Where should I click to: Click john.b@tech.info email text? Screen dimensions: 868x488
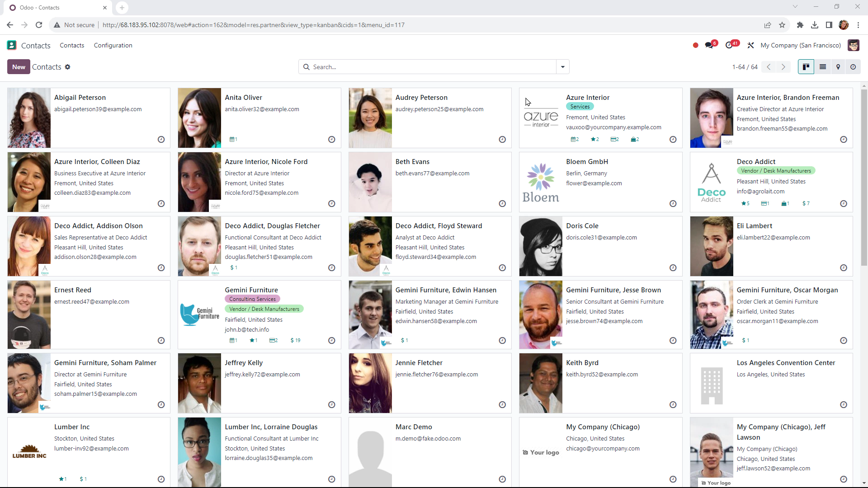[x=247, y=330]
